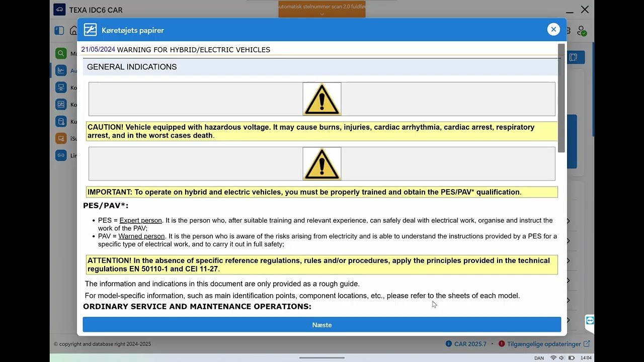Click the user account icon
Screen dimensions: 644x362
pyautogui.click(x=582, y=31)
